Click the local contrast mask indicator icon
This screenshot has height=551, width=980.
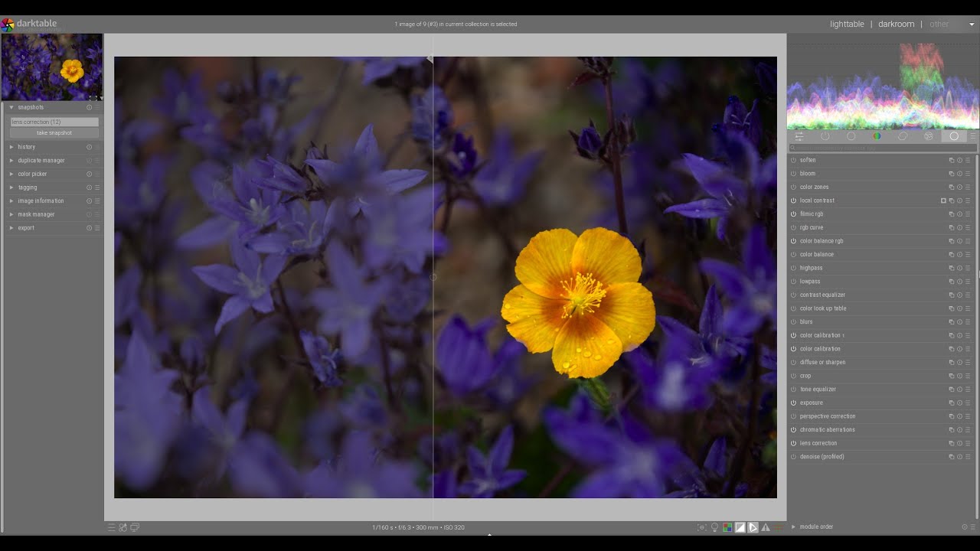pos(943,201)
